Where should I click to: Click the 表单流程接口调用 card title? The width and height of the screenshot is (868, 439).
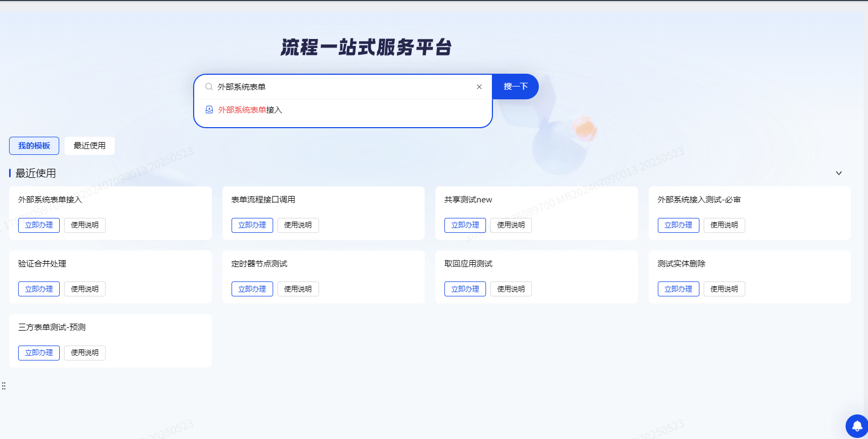(x=263, y=200)
